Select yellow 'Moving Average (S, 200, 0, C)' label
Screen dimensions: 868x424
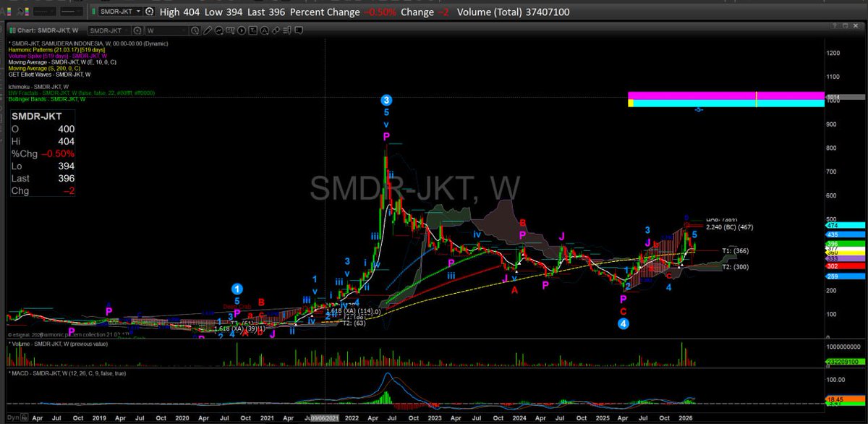[44, 68]
